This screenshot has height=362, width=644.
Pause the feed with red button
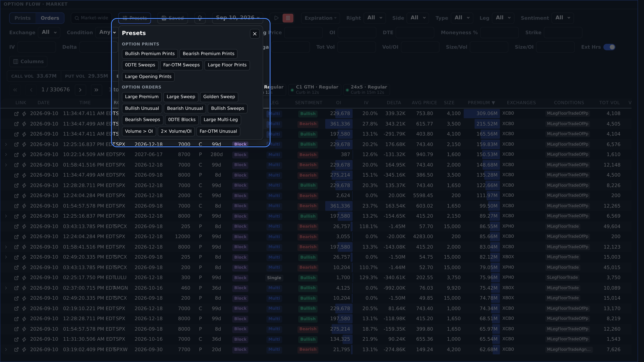click(x=288, y=18)
